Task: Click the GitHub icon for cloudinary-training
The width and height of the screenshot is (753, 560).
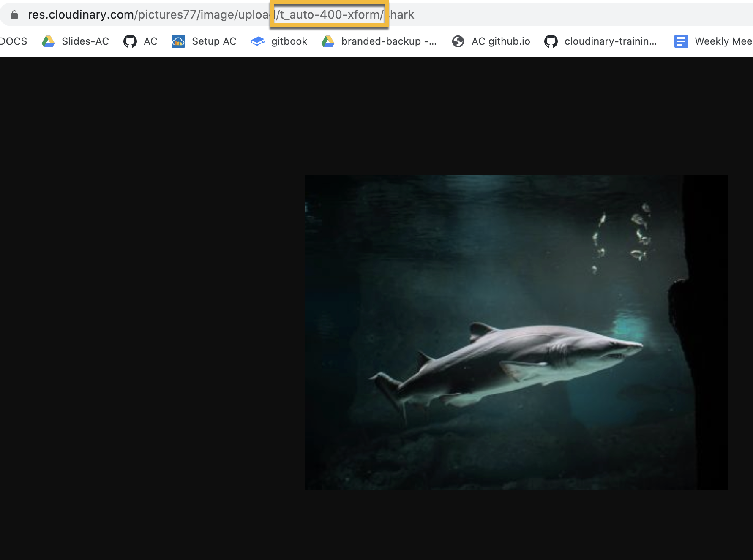Action: (x=551, y=41)
